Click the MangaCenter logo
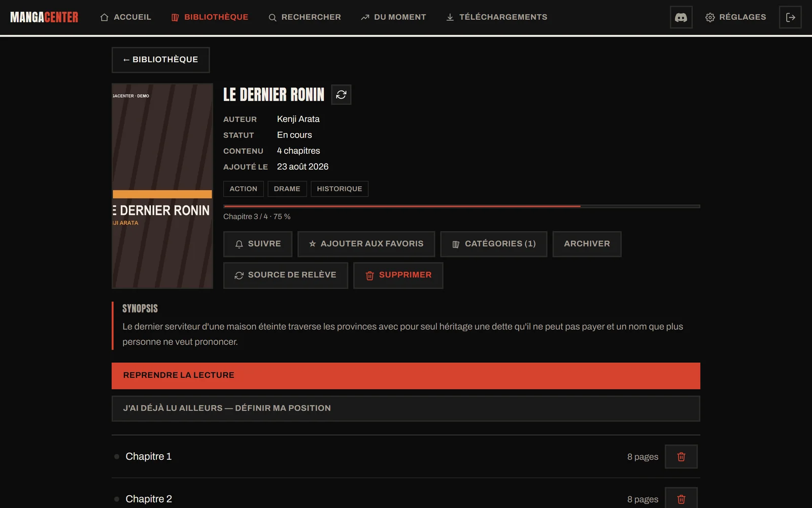812x508 pixels. tap(44, 17)
